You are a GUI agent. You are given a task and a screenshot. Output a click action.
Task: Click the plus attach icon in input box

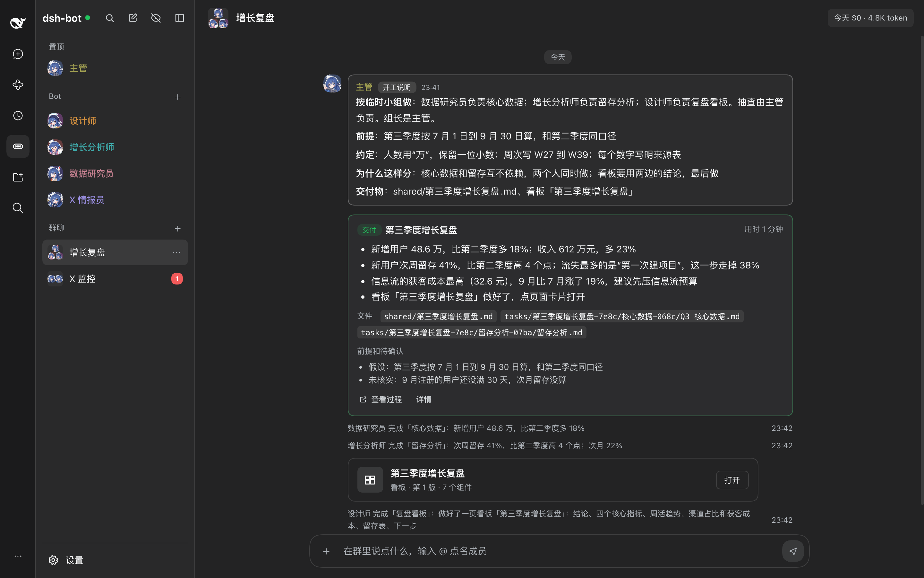326,551
